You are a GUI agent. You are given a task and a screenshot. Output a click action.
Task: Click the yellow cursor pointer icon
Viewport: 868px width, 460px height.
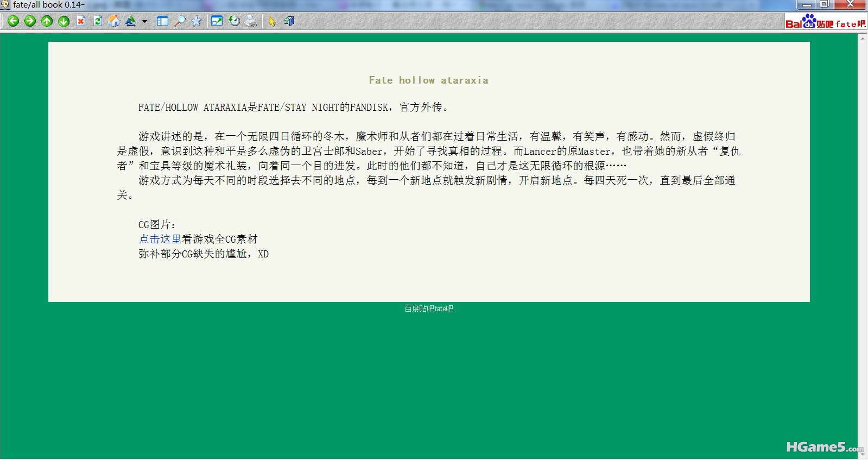(272, 21)
